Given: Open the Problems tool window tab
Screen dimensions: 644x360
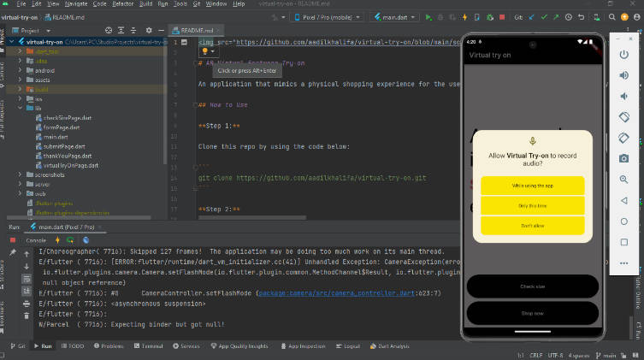Looking at the screenshot, I should pos(109,346).
